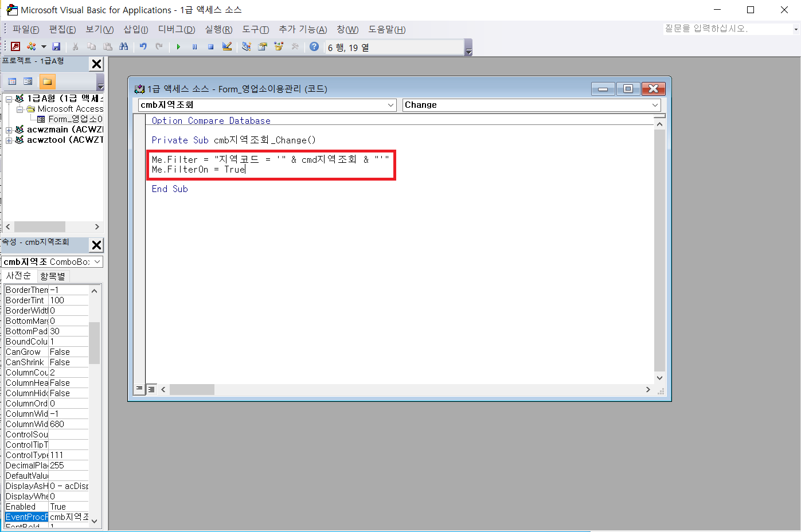Click the DisplayAsH value acDisp
This screenshot has width=801, height=532.
(69, 486)
